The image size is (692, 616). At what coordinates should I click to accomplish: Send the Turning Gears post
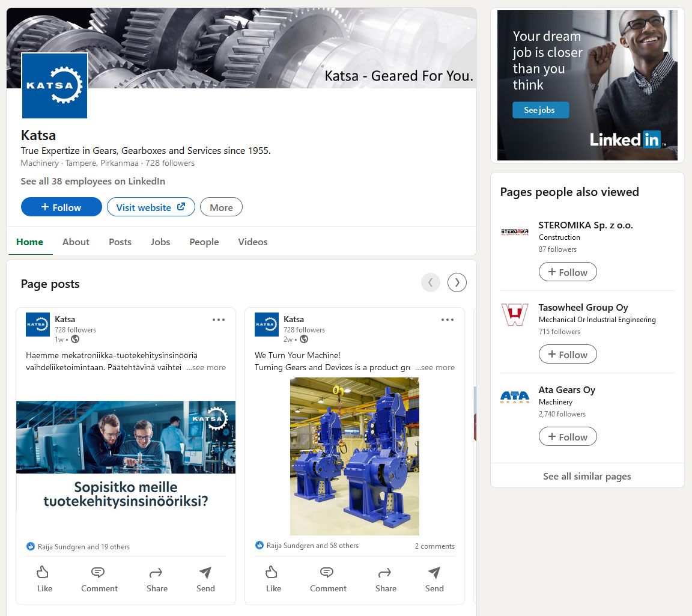pos(434,579)
